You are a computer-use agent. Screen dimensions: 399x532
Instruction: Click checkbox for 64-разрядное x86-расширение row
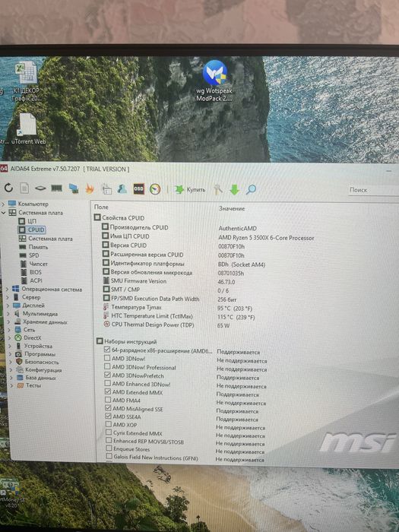tap(107, 350)
